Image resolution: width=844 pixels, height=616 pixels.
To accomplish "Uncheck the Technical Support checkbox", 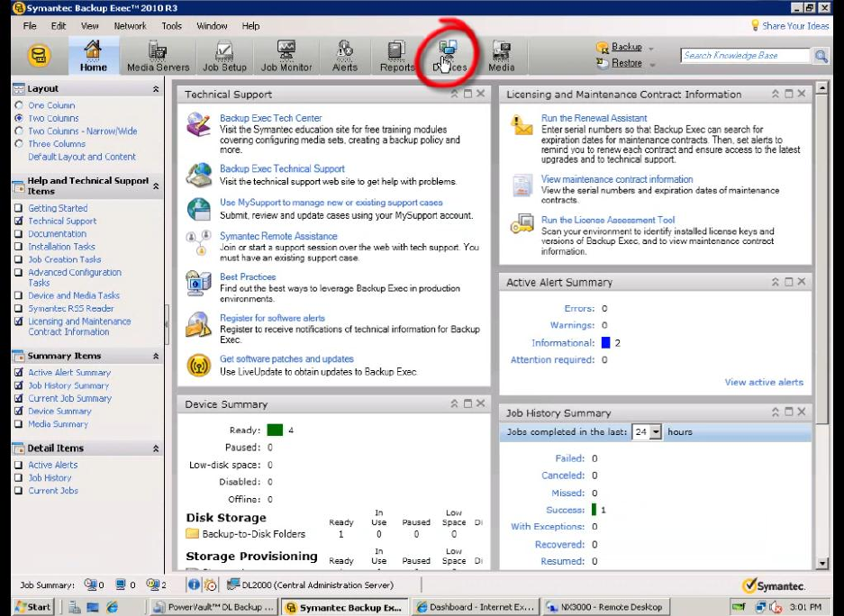I will tap(19, 221).
